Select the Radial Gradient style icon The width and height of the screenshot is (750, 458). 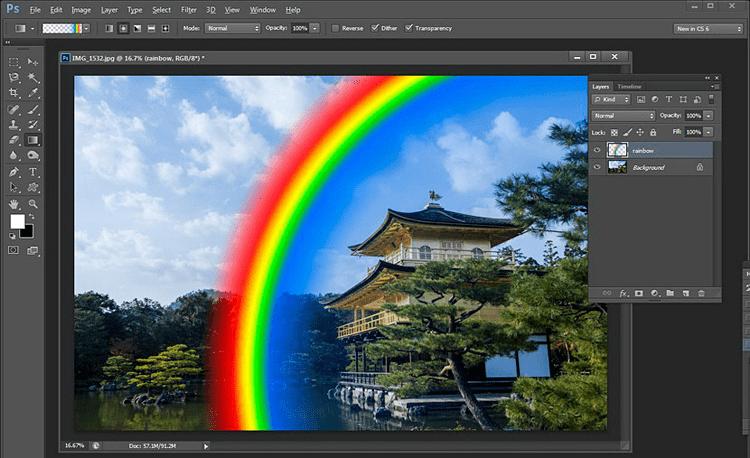123,28
